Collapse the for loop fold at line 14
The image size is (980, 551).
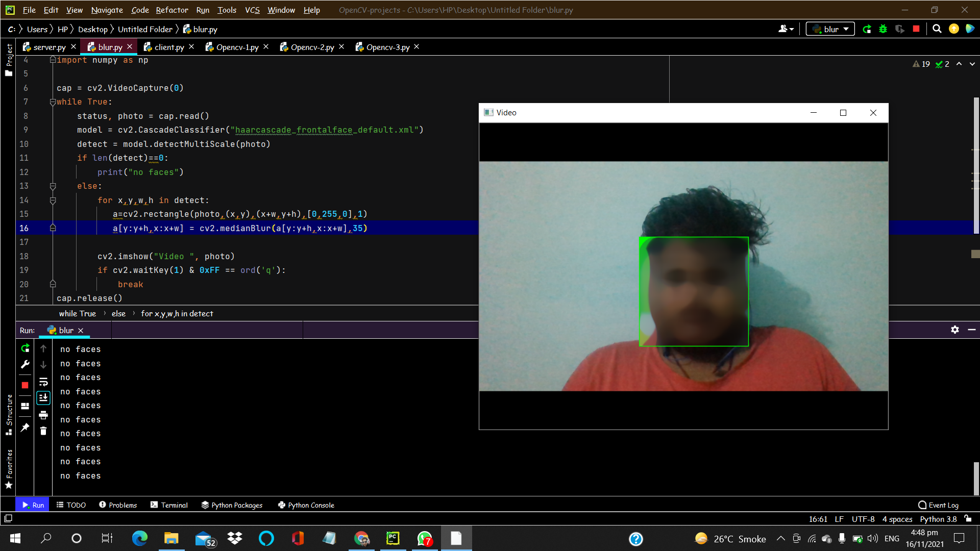click(53, 201)
